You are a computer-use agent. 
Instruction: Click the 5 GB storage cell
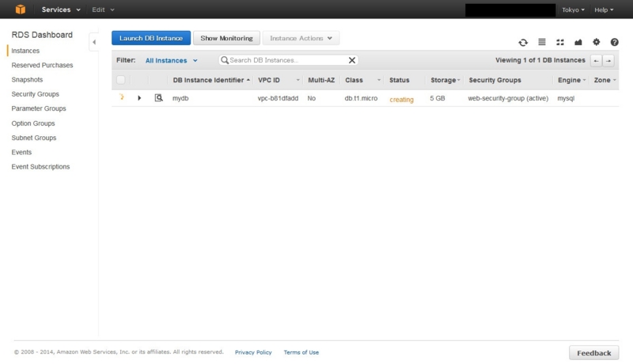point(438,98)
